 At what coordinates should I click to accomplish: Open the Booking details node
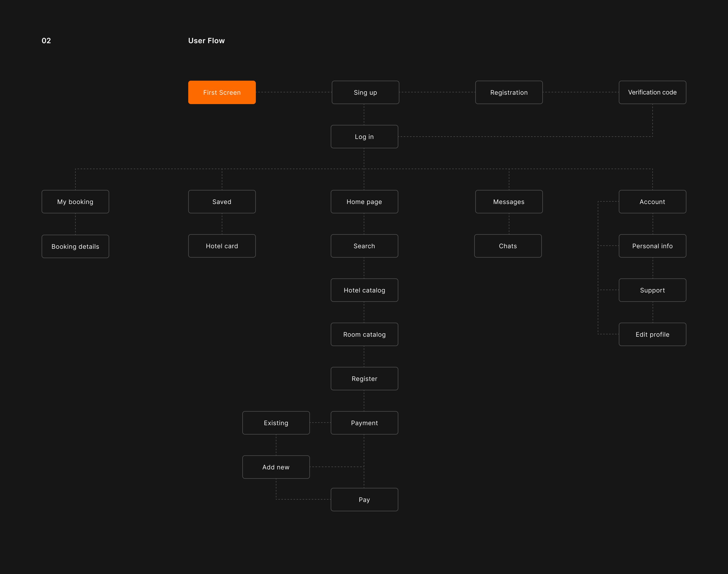click(75, 246)
